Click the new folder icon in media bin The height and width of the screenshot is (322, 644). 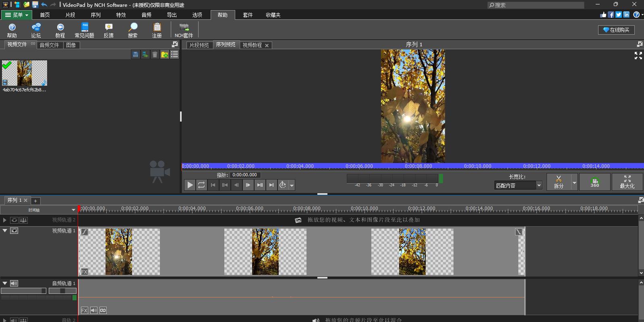pyautogui.click(x=165, y=54)
